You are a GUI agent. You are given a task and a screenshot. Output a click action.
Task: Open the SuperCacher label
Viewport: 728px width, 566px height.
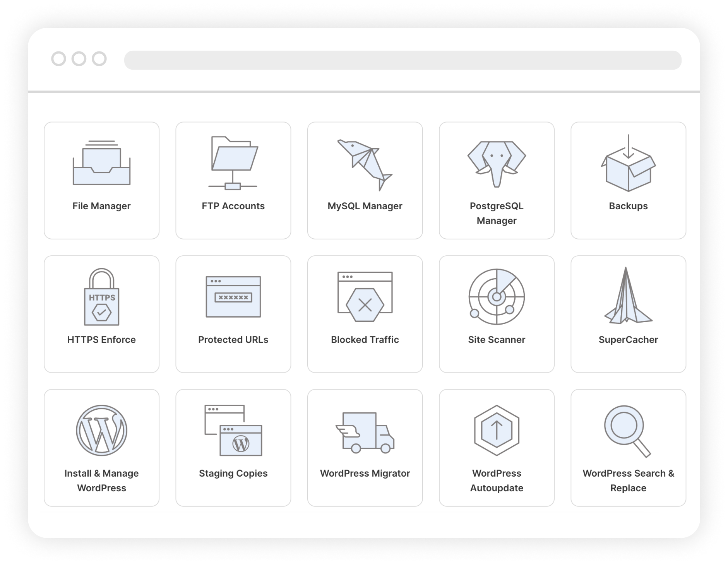pyautogui.click(x=628, y=340)
